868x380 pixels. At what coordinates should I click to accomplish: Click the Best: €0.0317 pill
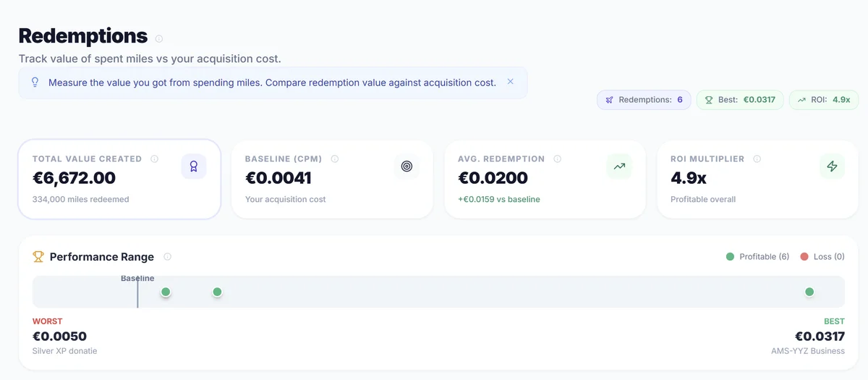tap(740, 100)
